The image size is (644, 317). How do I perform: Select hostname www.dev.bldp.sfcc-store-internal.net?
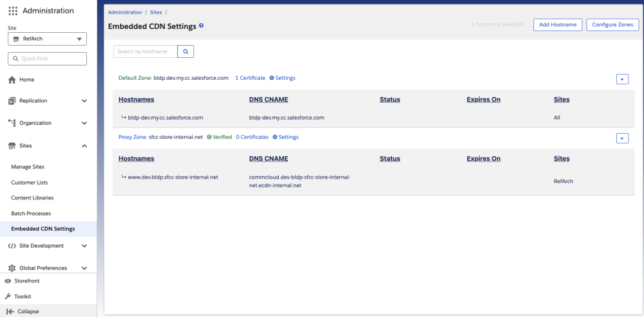point(173,177)
